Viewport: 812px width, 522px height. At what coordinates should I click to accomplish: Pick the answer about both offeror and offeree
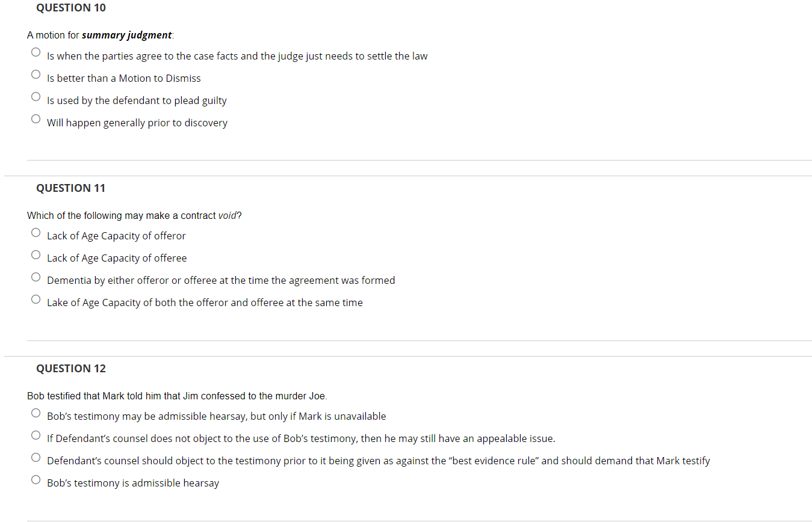click(x=36, y=298)
